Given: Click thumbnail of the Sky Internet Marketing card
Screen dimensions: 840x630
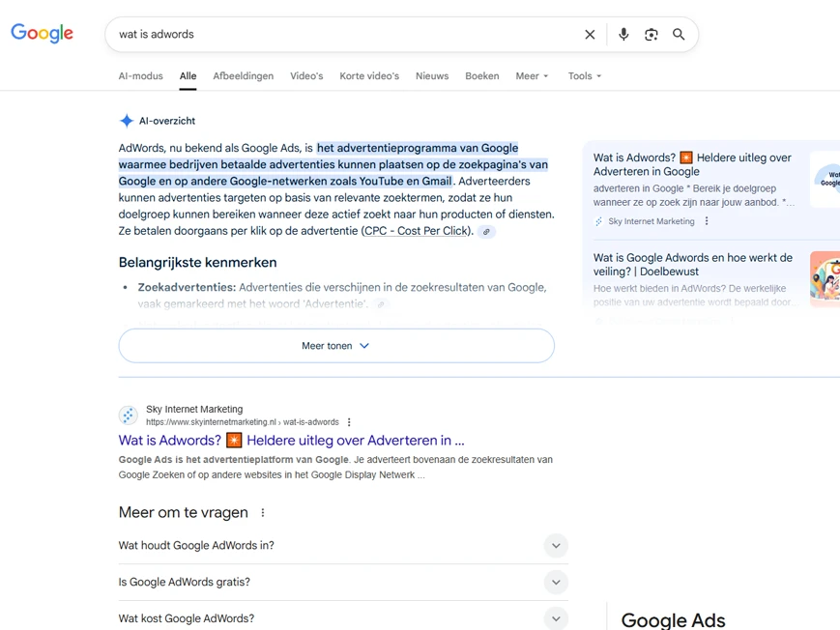Looking at the screenshot, I should (825, 179).
